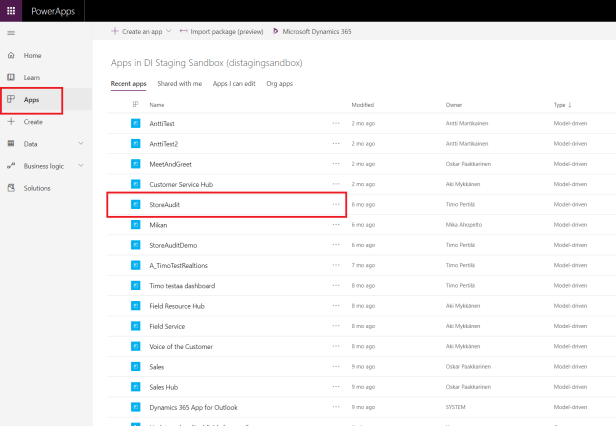Select Learn in the left navigation
The image size is (616, 426).
pyautogui.click(x=31, y=77)
